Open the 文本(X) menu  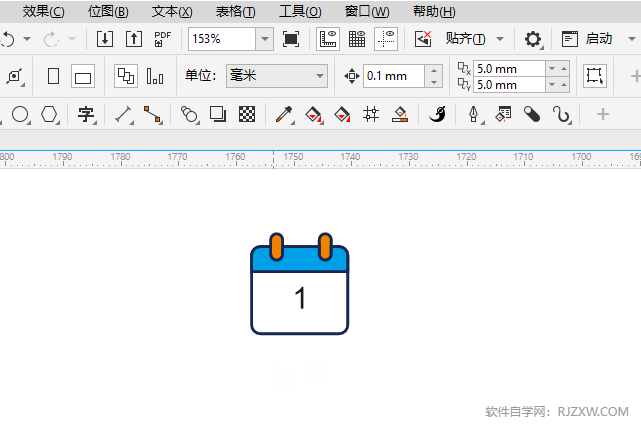[172, 11]
